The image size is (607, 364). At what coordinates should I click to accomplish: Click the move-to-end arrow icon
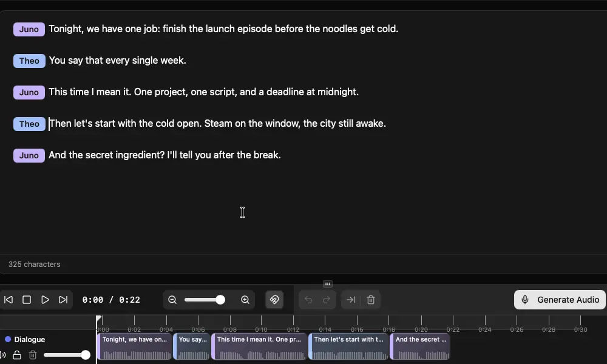tap(351, 300)
